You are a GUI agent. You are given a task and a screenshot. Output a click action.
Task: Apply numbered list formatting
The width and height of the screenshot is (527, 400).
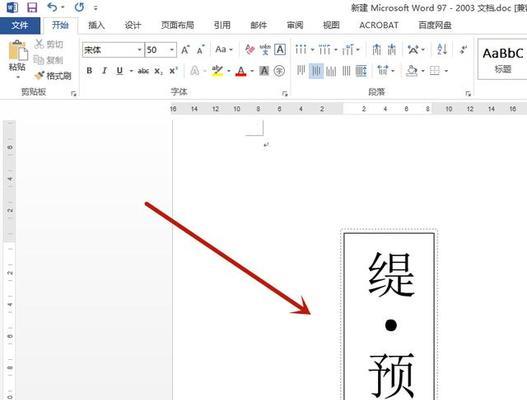[x=324, y=50]
